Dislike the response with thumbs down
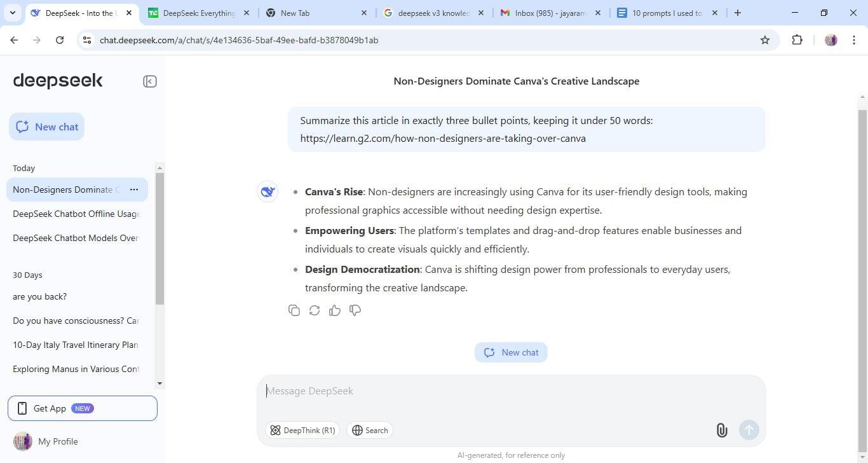868x463 pixels. (355, 310)
